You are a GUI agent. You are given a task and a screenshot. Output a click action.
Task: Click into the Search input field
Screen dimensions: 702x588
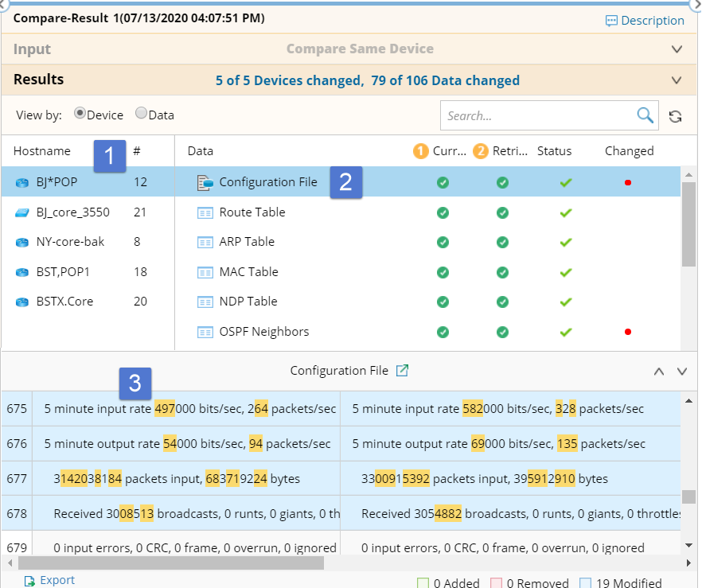click(539, 116)
